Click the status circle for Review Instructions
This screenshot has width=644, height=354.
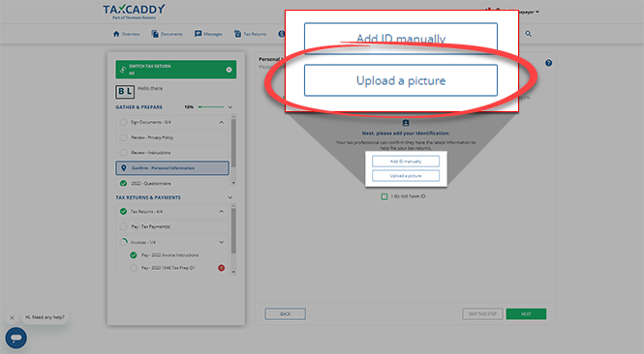123,153
